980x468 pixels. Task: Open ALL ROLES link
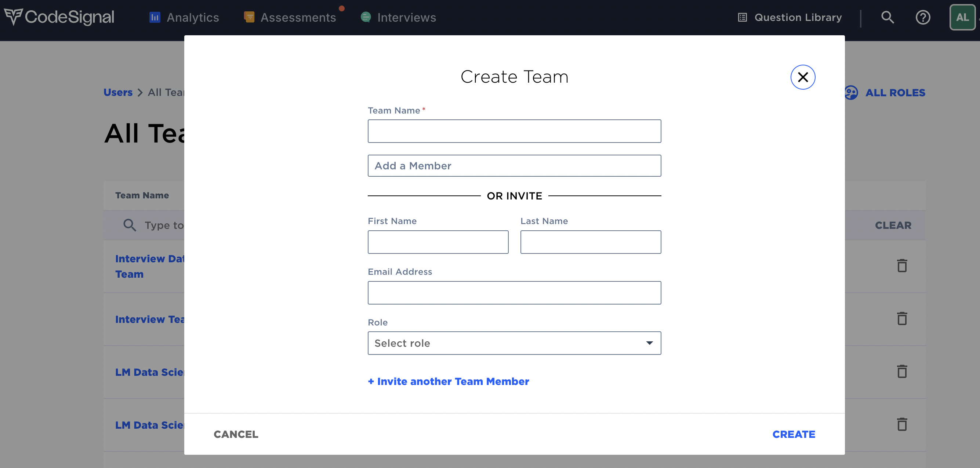point(895,93)
